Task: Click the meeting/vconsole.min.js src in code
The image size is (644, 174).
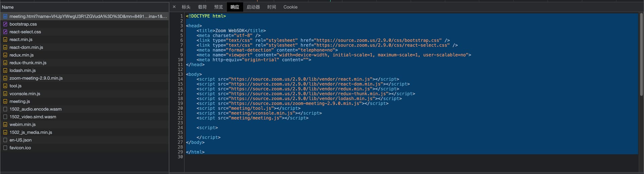Action: tap(262, 113)
